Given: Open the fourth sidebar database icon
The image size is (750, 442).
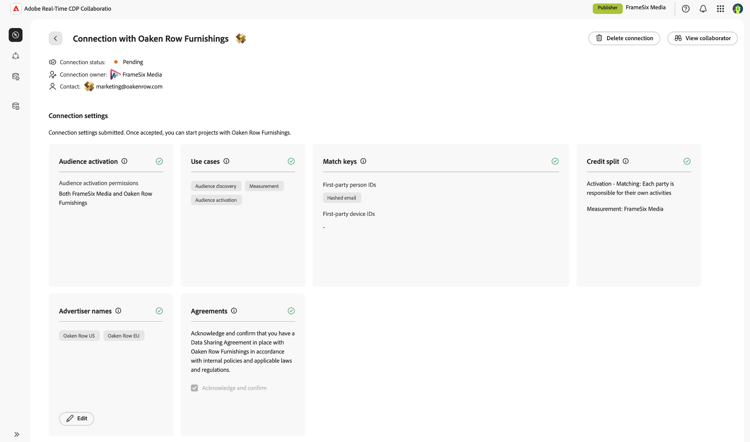Looking at the screenshot, I should [x=15, y=106].
